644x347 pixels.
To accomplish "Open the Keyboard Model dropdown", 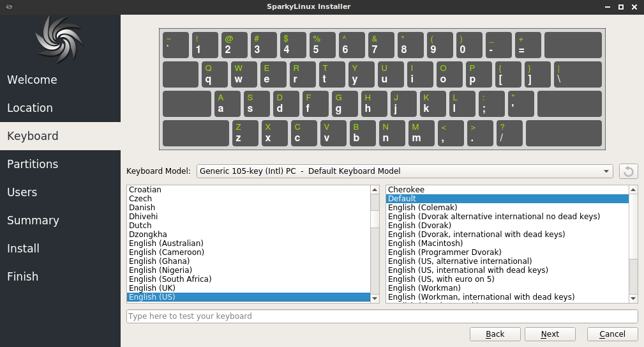I will [x=405, y=171].
